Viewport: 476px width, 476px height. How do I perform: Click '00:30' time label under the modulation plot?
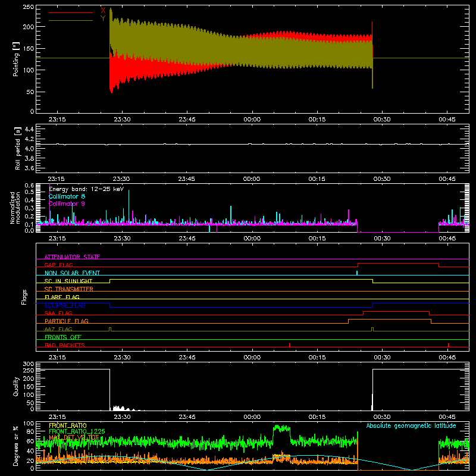[x=382, y=239]
